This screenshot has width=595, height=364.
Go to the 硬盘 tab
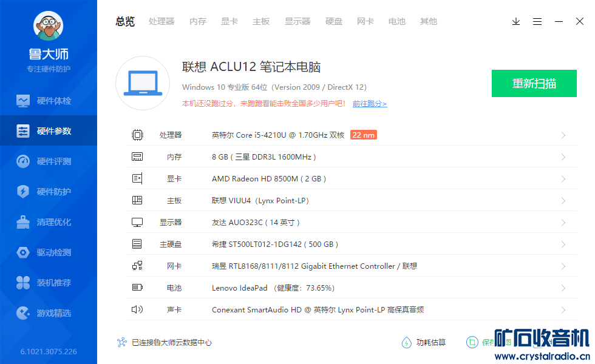tap(334, 22)
